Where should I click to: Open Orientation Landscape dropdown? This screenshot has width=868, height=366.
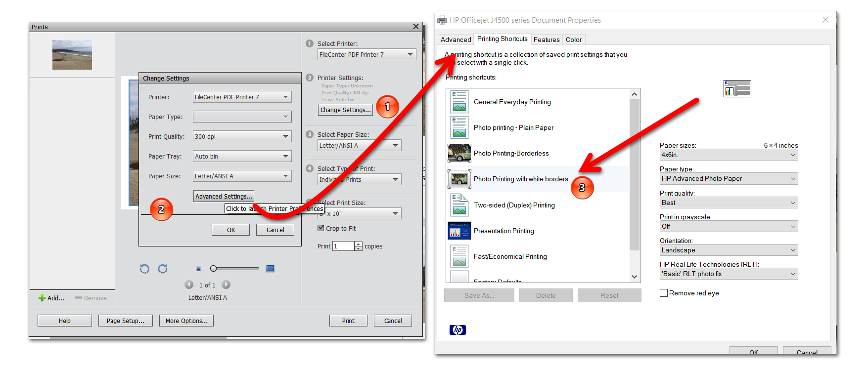729,250
